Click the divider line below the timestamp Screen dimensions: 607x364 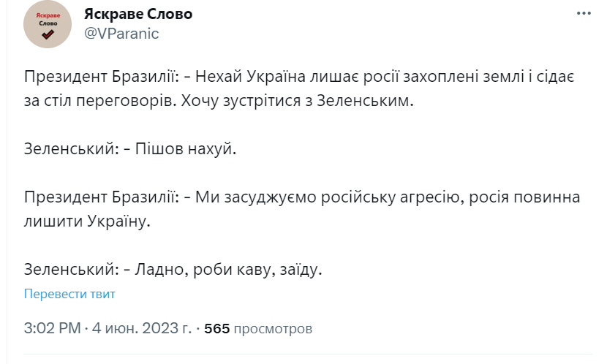(308, 354)
